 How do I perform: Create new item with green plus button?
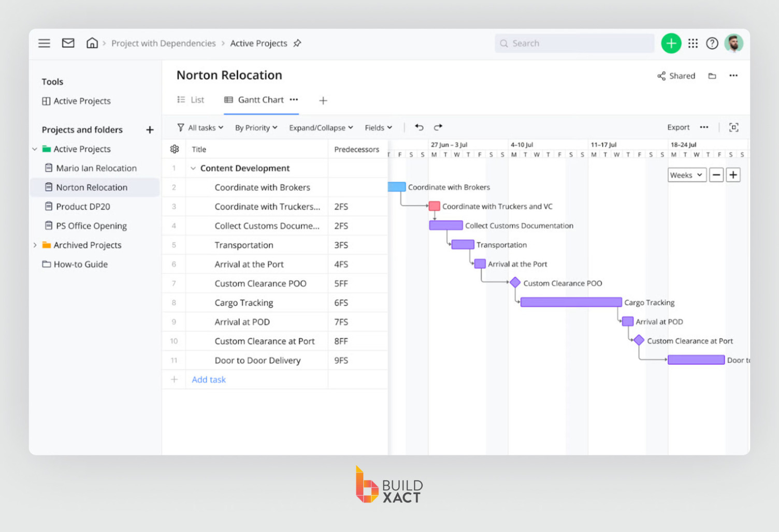click(x=671, y=43)
